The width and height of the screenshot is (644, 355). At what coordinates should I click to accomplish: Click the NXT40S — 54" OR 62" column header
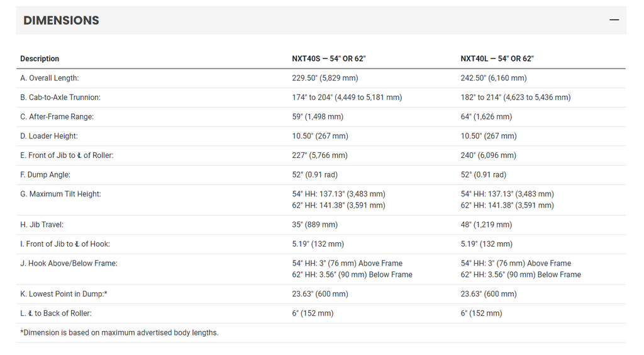coord(328,59)
